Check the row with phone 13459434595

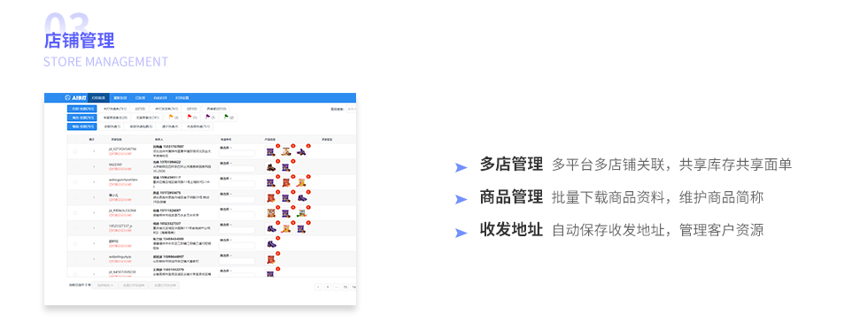point(74,244)
